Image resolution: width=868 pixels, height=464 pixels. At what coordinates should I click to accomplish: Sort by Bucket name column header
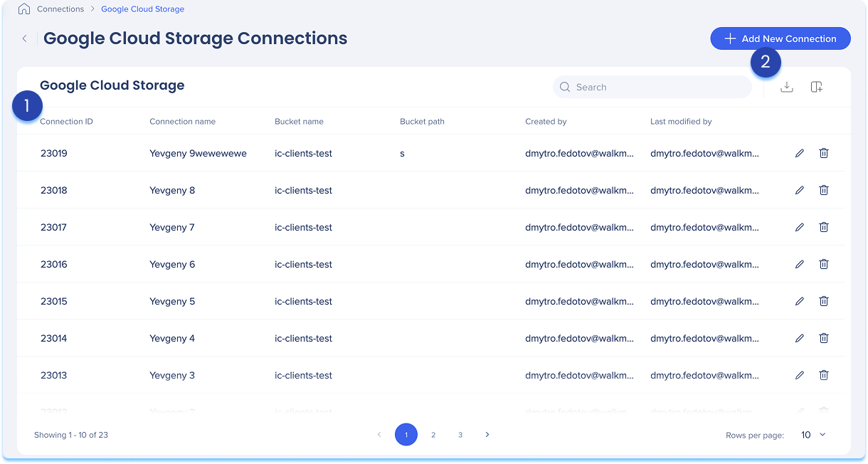299,122
